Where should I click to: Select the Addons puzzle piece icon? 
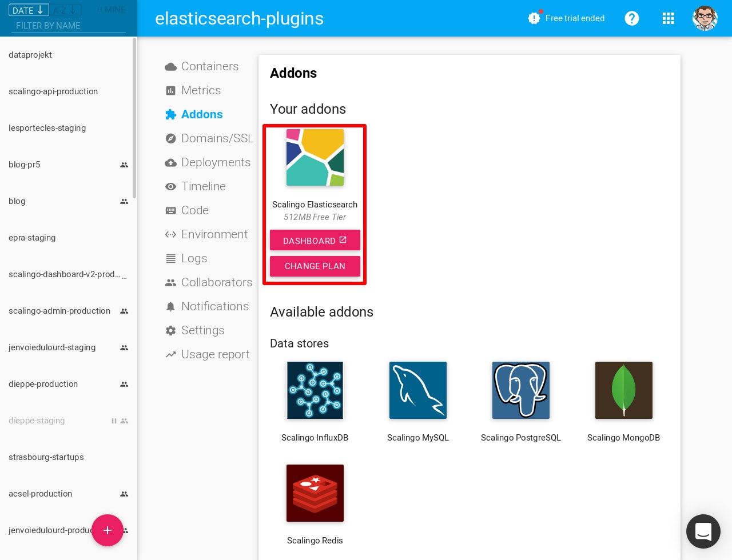170,114
